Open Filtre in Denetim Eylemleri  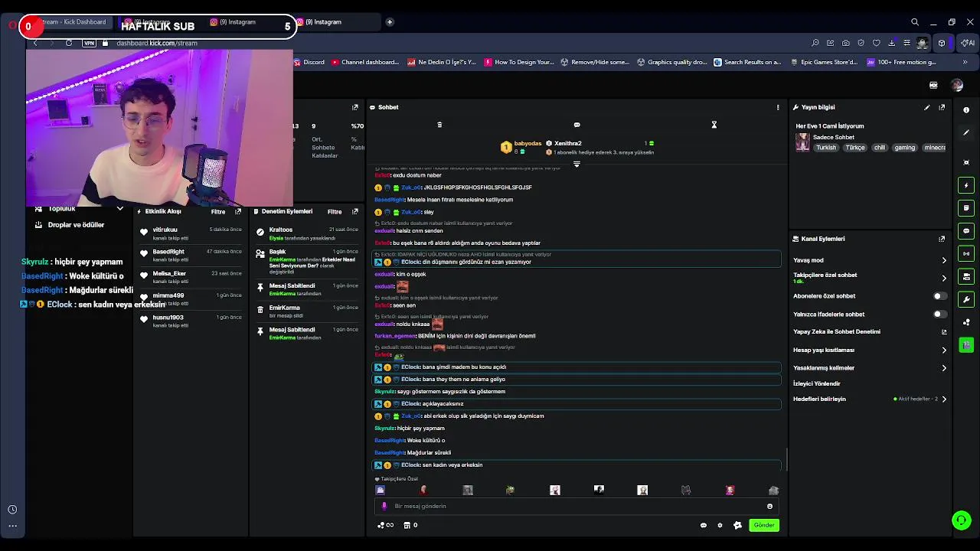[335, 211]
